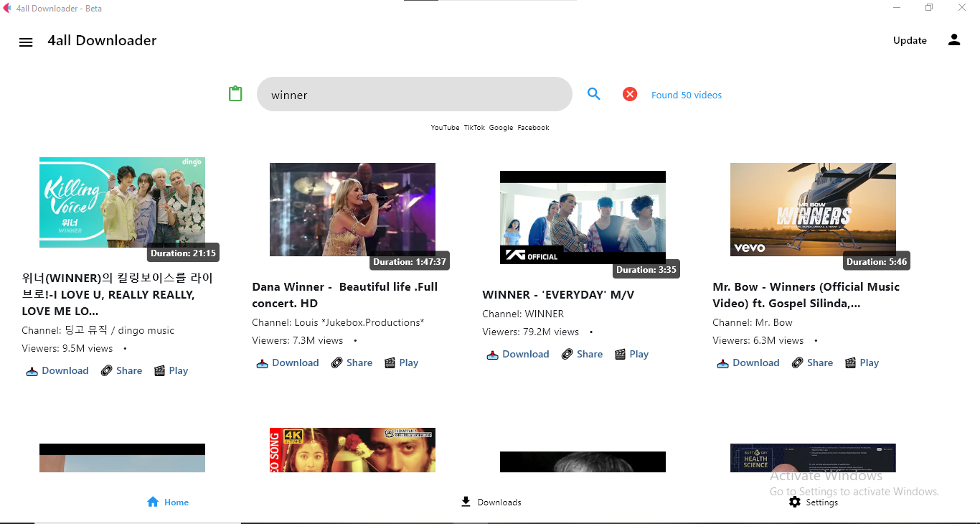This screenshot has width=980, height=524.
Task: Open the Mr. Bow Winners thumbnail
Action: point(813,210)
